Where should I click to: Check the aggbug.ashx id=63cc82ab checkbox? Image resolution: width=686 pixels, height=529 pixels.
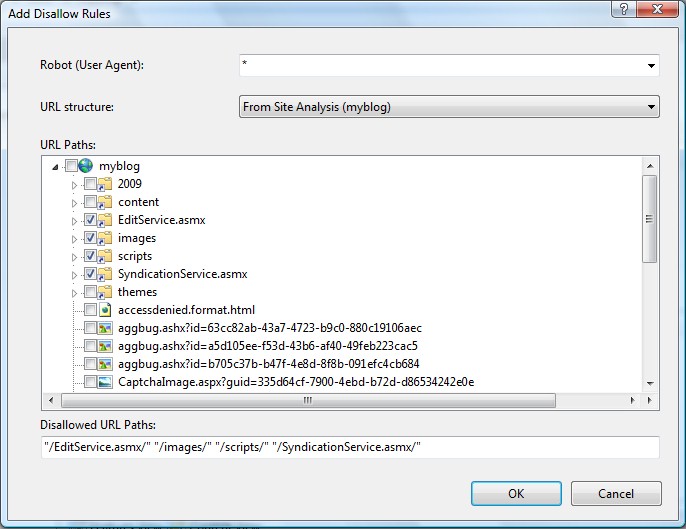tap(90, 328)
